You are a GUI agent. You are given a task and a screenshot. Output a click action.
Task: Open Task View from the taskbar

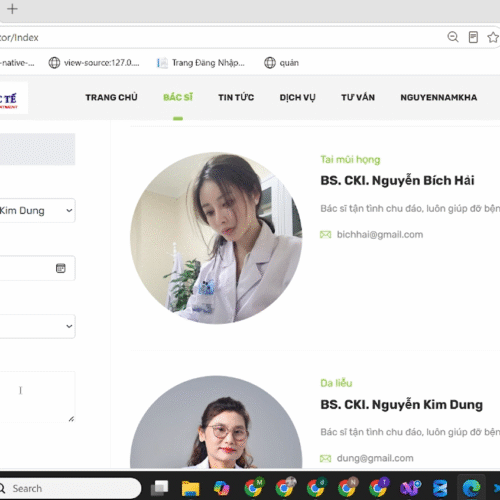[160, 488]
